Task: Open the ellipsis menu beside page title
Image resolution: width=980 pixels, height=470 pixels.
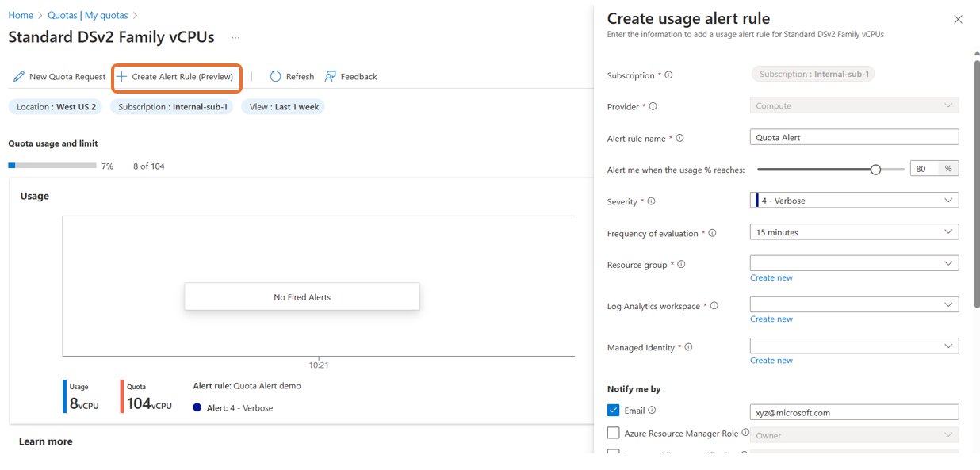Action: [x=235, y=37]
